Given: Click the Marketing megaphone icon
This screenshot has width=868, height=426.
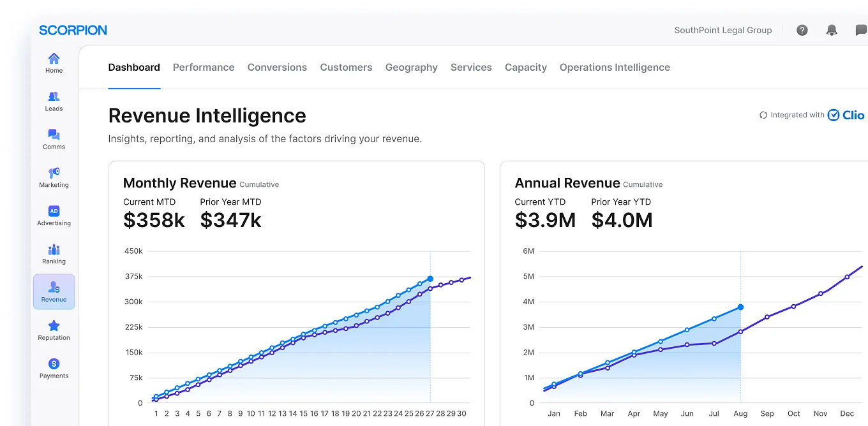Looking at the screenshot, I should 54,173.
